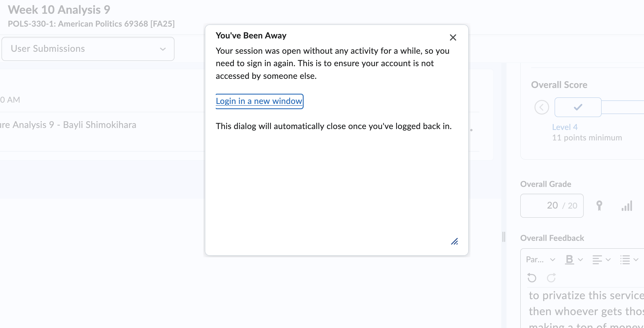644x328 pixels.
Task: Click Undo in the Overall Feedback editor
Action: point(532,277)
